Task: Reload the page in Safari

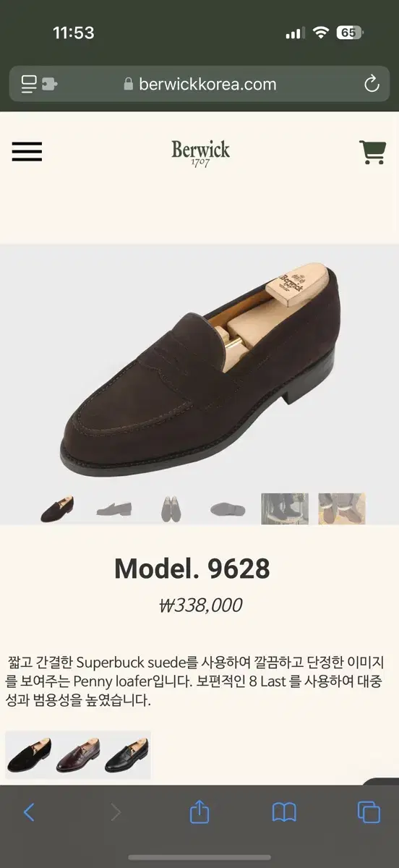Action: point(372,84)
